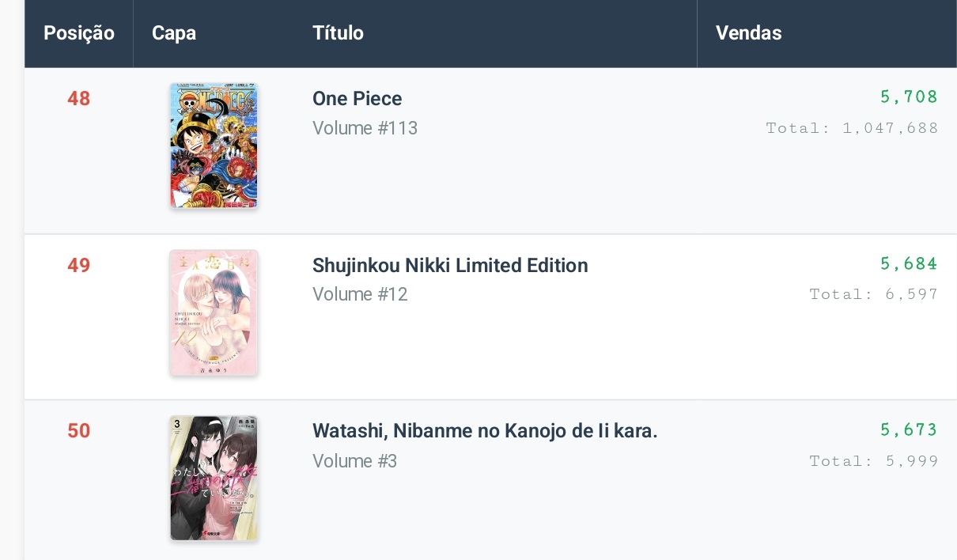Screen dimensions: 957x560
Task: Click rank number 49
Action: (79, 265)
